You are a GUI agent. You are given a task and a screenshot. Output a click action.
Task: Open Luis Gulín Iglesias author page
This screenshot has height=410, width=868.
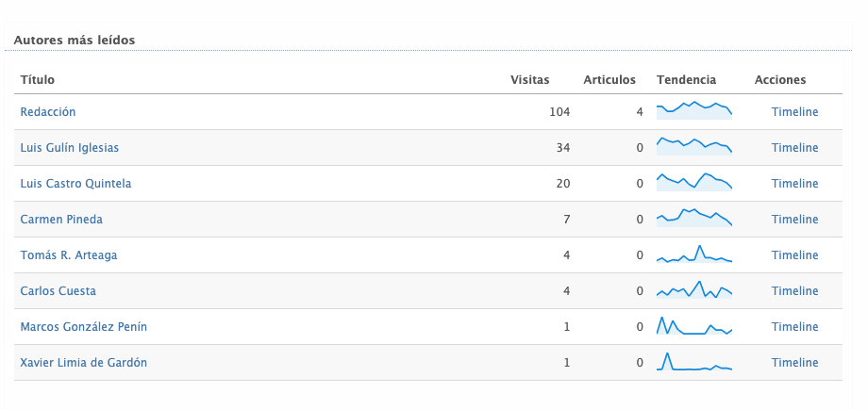pos(69,148)
